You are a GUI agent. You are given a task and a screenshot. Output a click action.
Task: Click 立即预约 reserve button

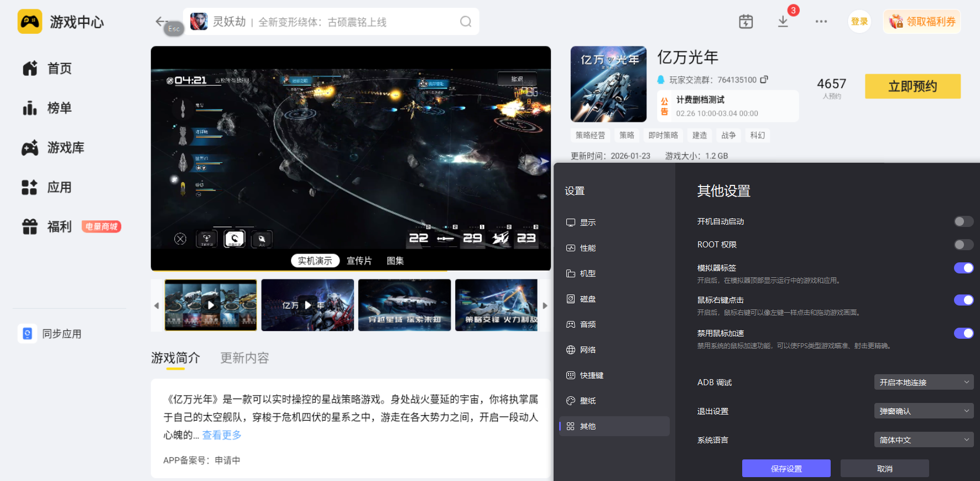pos(912,86)
